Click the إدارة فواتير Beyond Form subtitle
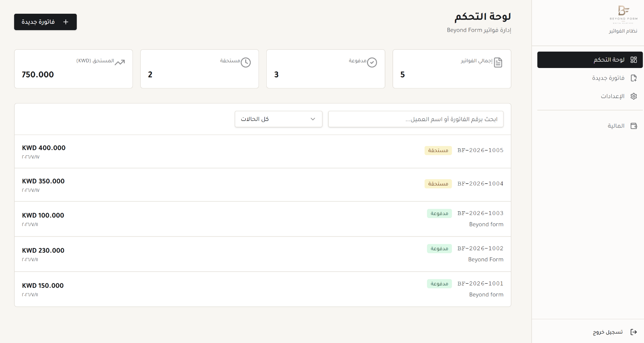Screen dimensions: 644x343 click(479, 30)
